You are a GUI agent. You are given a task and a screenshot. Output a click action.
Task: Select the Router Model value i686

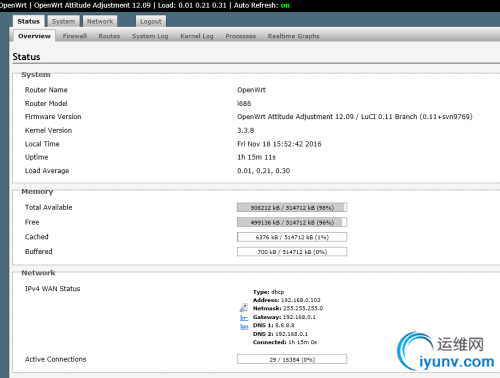tap(244, 104)
